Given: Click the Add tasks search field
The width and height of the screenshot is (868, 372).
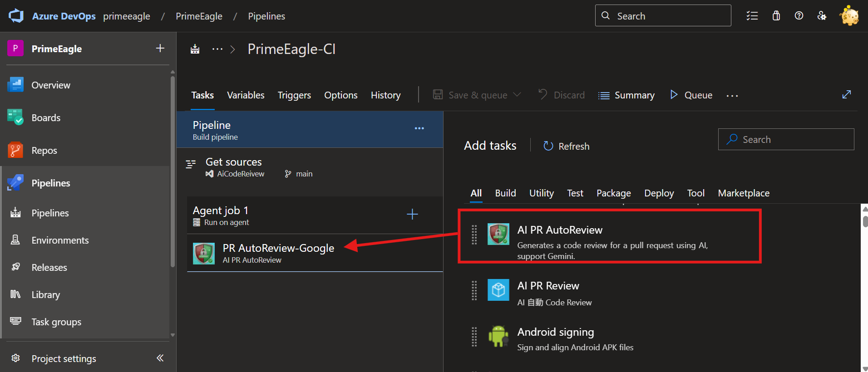Looking at the screenshot, I should (786, 139).
